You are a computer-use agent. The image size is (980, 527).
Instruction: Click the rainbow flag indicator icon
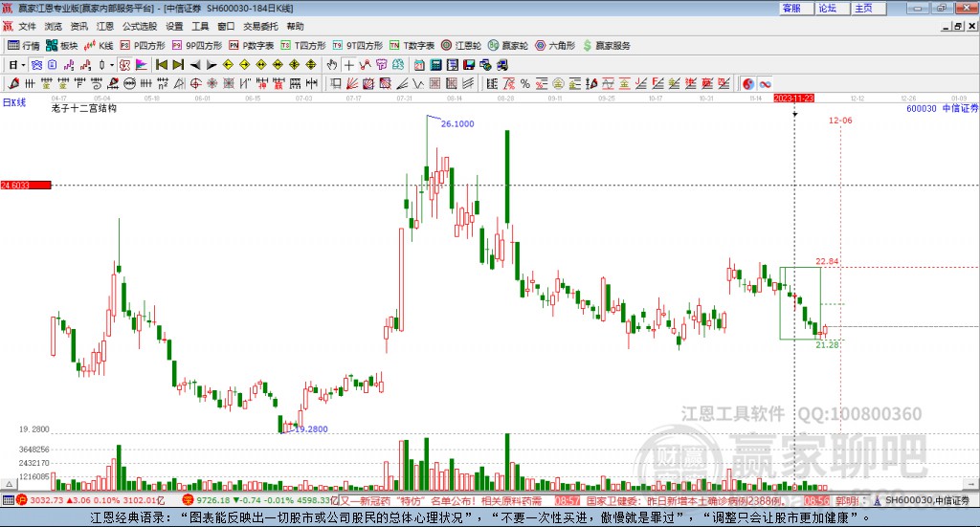coord(142,65)
